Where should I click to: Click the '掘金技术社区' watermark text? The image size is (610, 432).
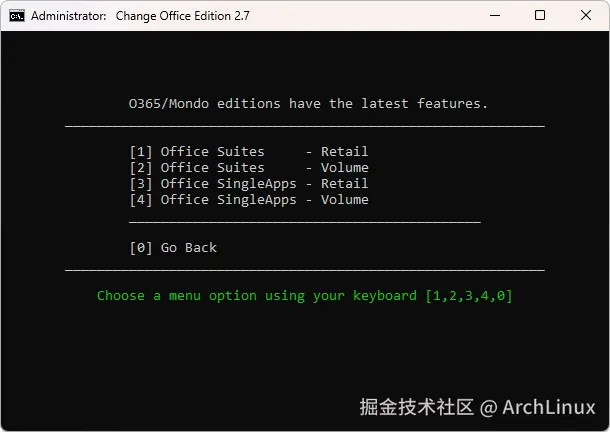[x=416, y=407]
